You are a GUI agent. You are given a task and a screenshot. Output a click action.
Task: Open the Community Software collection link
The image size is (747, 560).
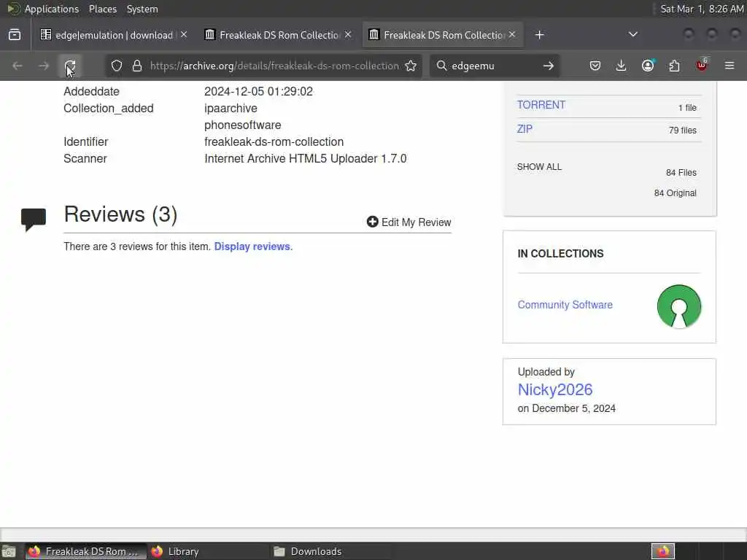565,305
